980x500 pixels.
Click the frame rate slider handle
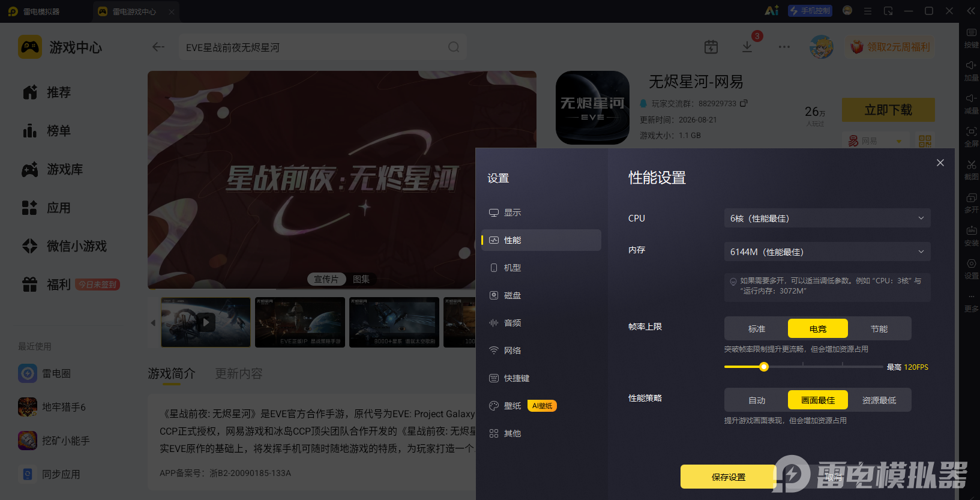(x=764, y=367)
